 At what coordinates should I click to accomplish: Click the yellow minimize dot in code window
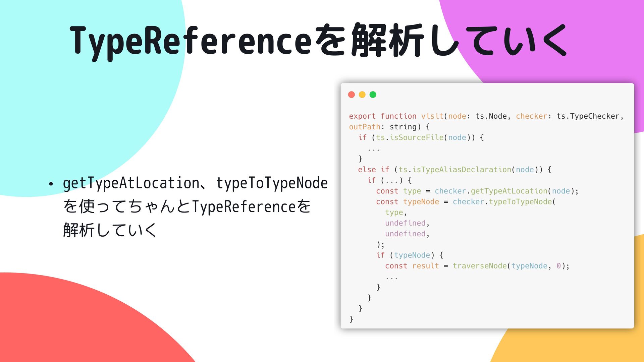point(362,95)
